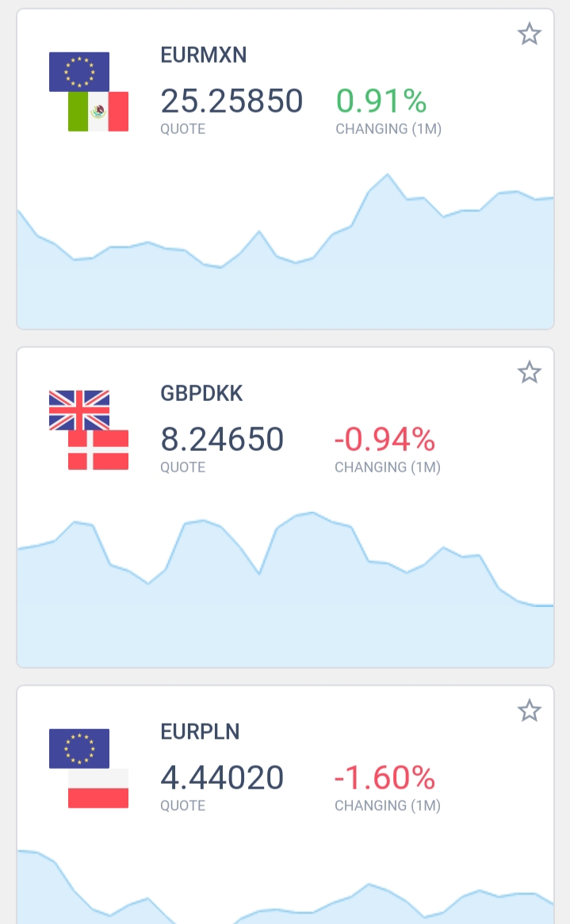Tap the EURPLN EU and Poland flags icon

pyautogui.click(x=89, y=768)
